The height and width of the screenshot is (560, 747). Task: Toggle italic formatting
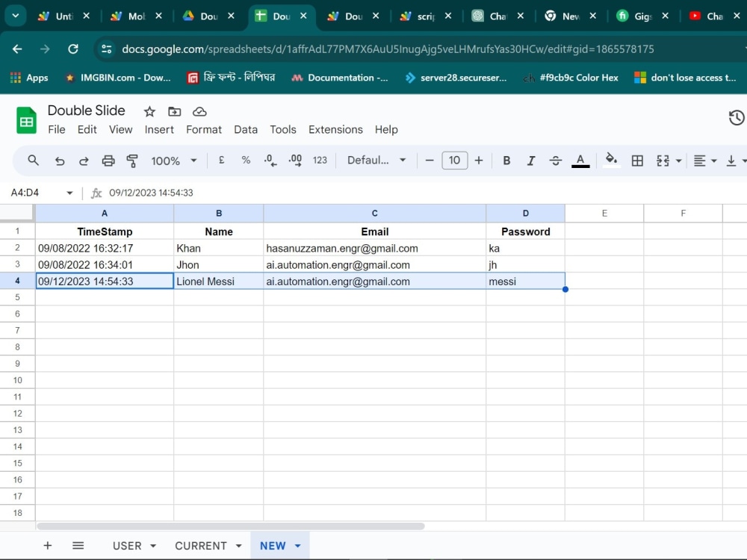[x=531, y=160]
